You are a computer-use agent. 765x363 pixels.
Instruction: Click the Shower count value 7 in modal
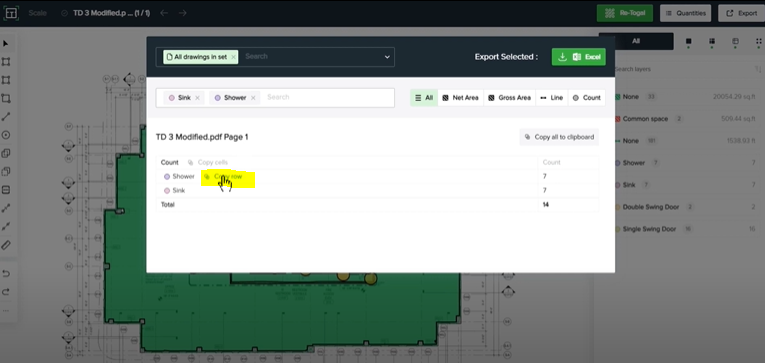point(544,176)
